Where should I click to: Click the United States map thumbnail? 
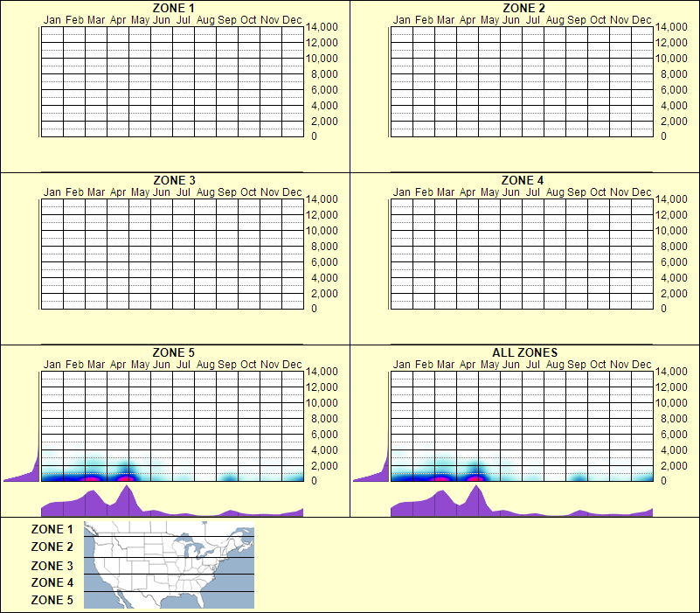point(168,564)
